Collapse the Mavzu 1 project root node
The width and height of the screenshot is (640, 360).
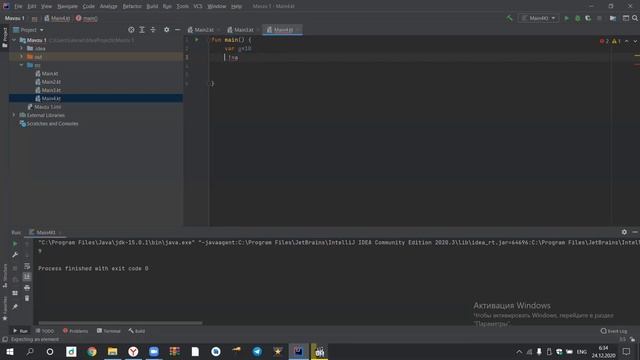click(x=14, y=40)
